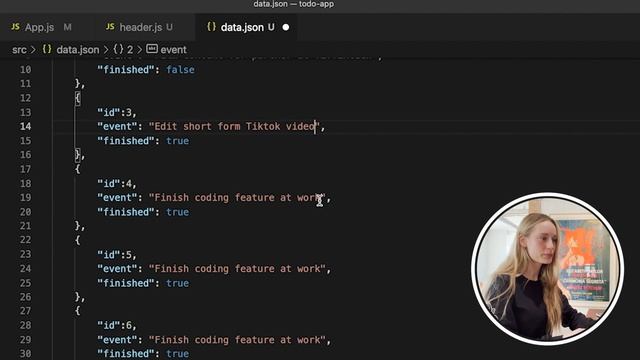Click the string symbol icon before event breadcrumb
The width and height of the screenshot is (640, 360).
[x=152, y=49]
